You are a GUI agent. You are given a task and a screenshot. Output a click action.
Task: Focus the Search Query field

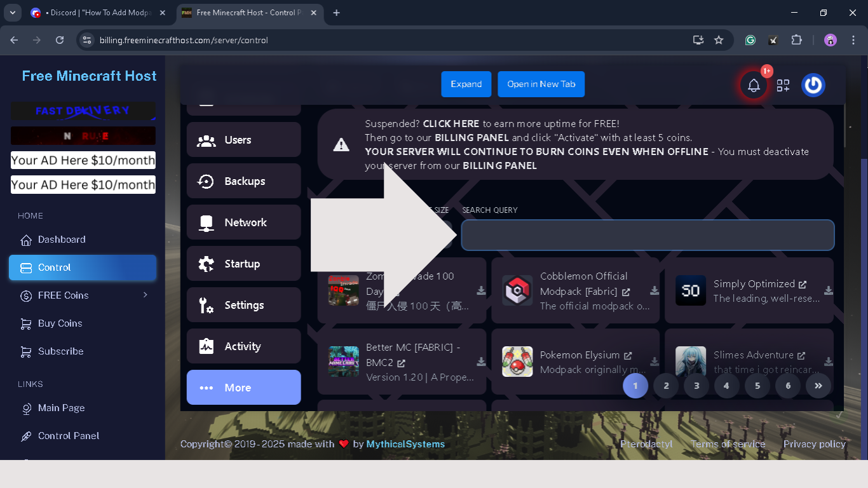point(648,235)
